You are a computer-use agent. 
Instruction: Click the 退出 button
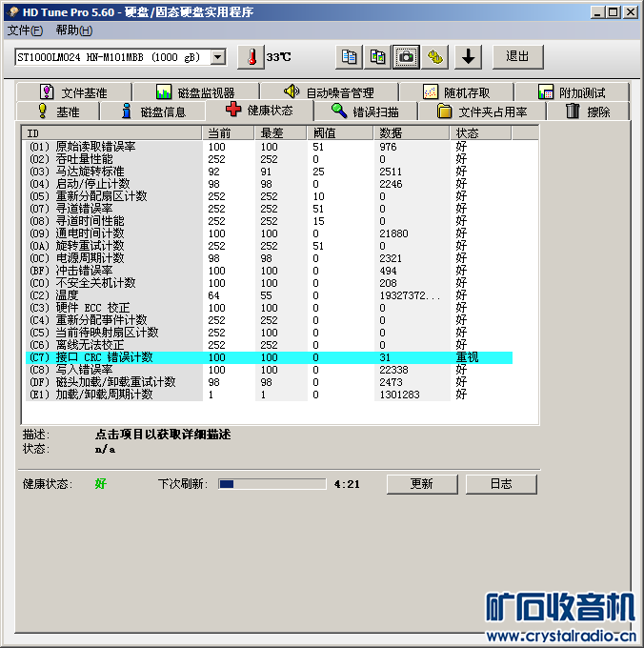(x=517, y=57)
